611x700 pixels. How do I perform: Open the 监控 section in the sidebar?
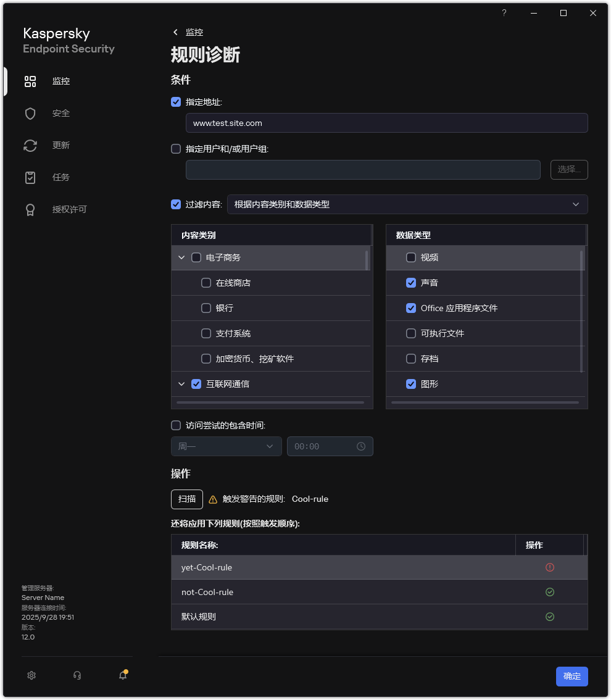(61, 81)
